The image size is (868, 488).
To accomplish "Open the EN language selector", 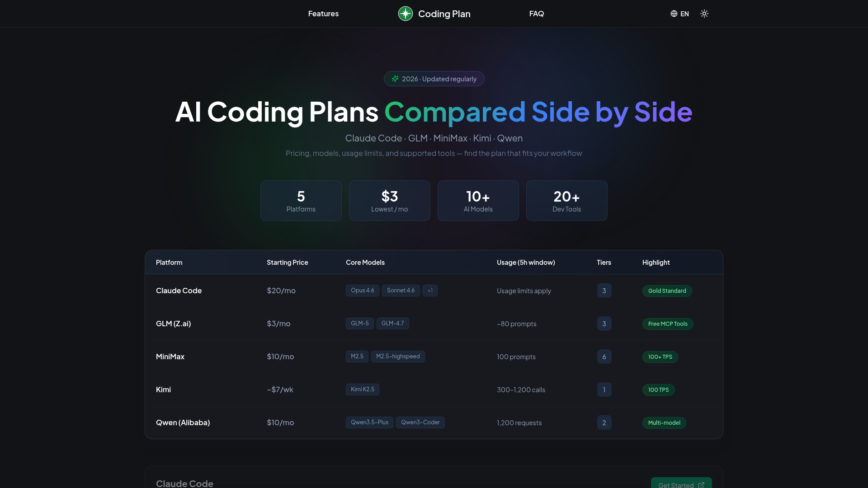I will (679, 14).
